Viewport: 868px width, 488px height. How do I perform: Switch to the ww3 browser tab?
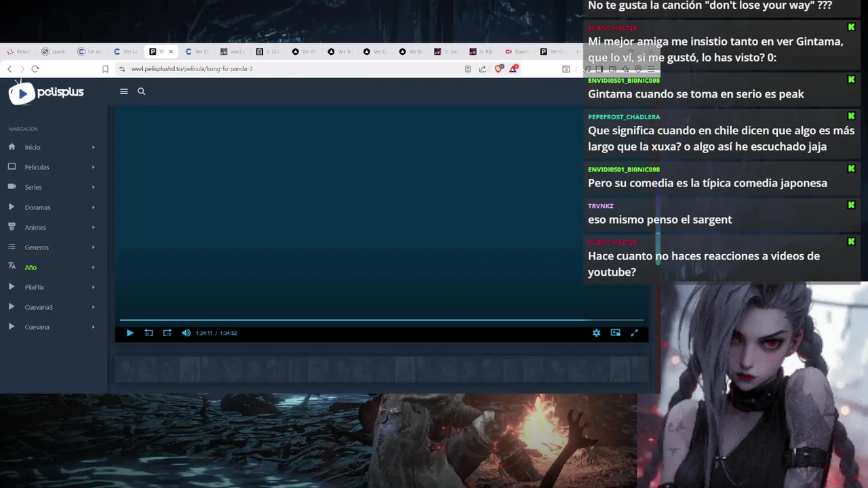pos(233,52)
